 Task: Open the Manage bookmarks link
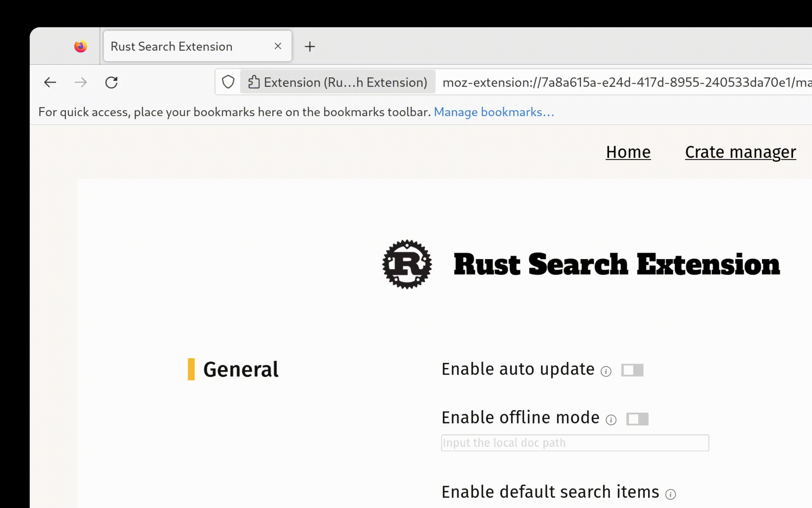494,112
